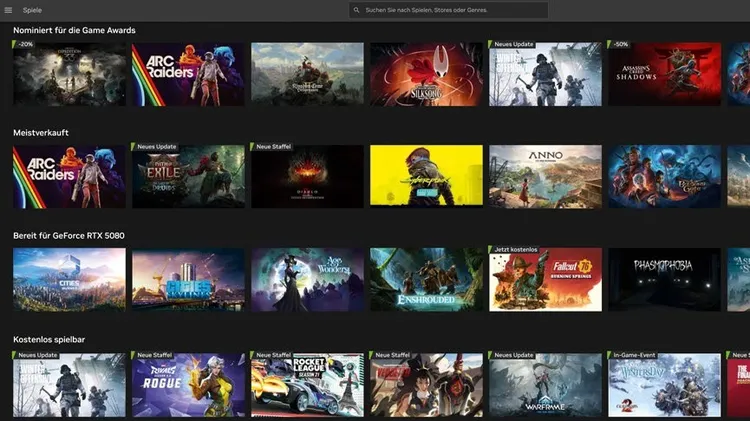Select the yellow Cyberpunk game tile

point(426,177)
